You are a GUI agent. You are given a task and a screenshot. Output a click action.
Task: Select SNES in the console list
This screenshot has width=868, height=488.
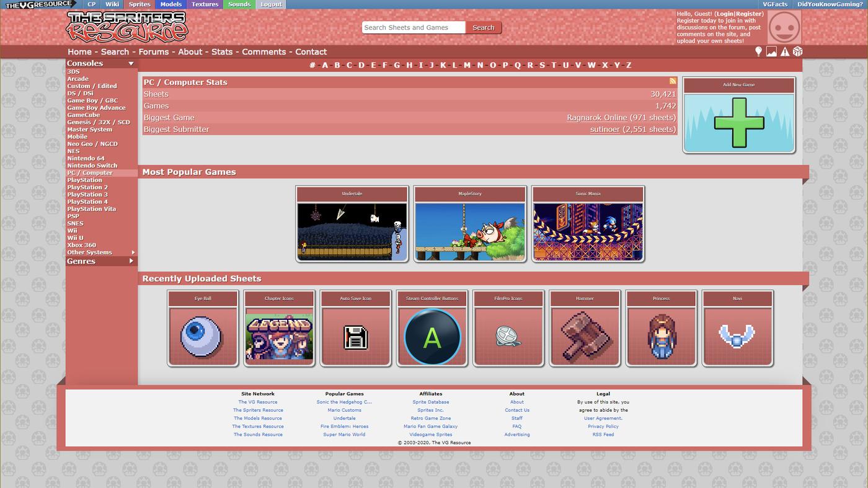pyautogui.click(x=75, y=223)
